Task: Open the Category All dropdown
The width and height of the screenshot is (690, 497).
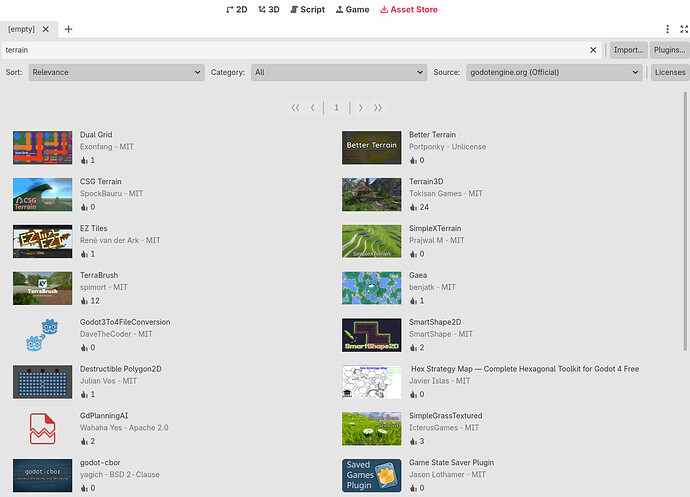Action: [339, 72]
